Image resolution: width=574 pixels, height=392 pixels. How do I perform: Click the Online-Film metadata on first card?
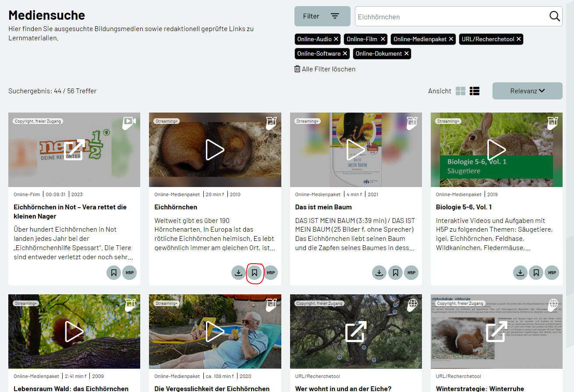27,194
